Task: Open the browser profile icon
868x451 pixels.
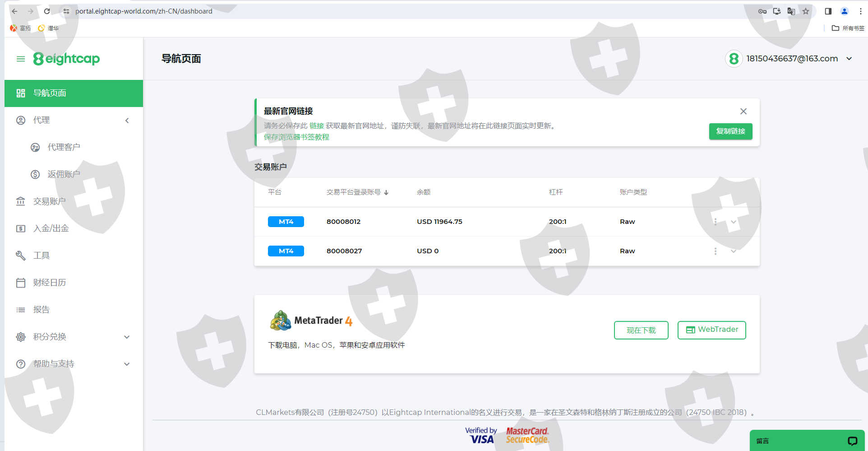Action: tap(845, 11)
